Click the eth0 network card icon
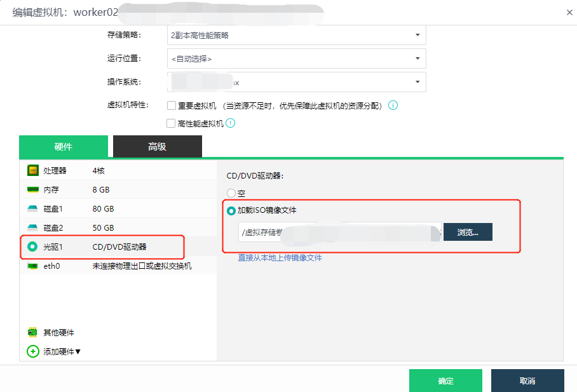This screenshot has height=392, width=577. click(x=33, y=266)
